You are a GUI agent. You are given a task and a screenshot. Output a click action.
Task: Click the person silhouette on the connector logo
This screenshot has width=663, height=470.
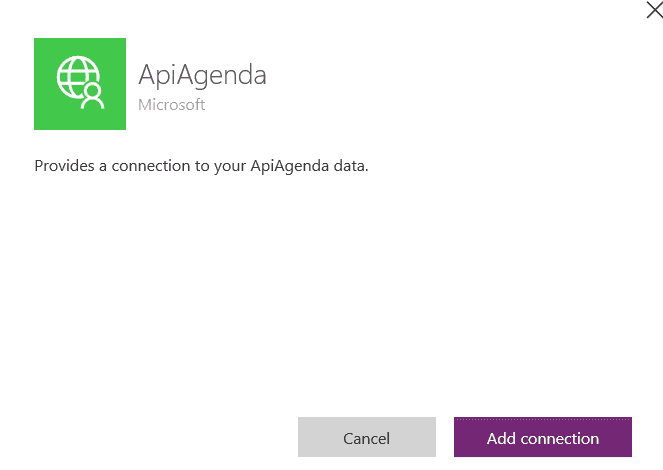point(92,96)
